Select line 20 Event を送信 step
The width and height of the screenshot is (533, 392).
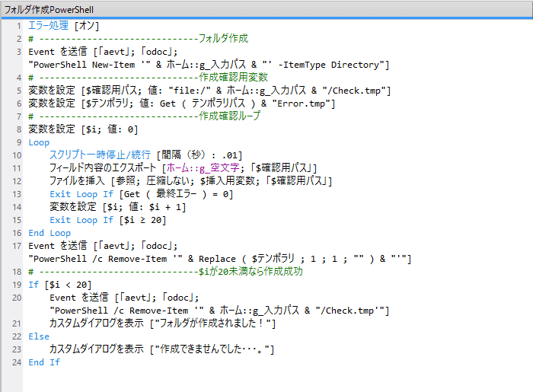click(x=124, y=298)
